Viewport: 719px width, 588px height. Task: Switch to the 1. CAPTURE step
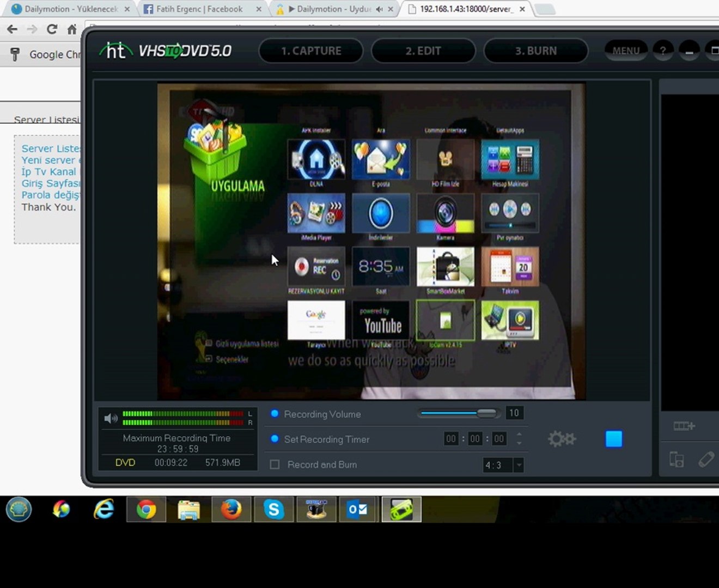(311, 51)
